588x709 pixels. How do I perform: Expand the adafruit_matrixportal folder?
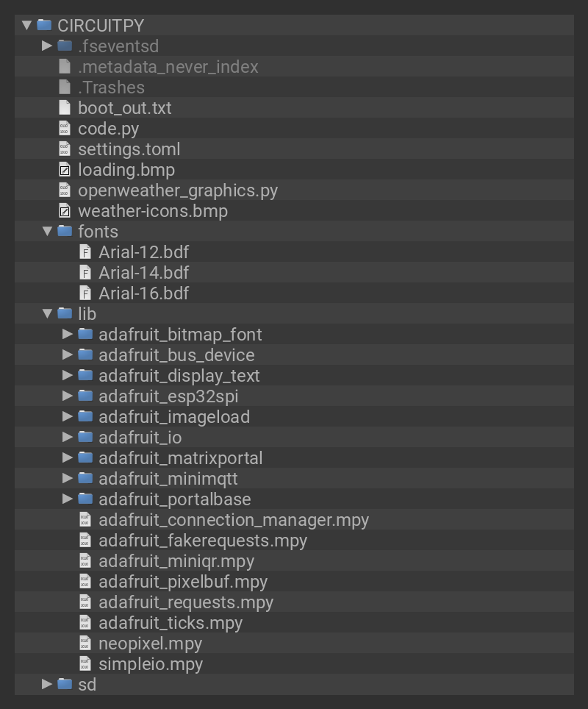click(68, 458)
